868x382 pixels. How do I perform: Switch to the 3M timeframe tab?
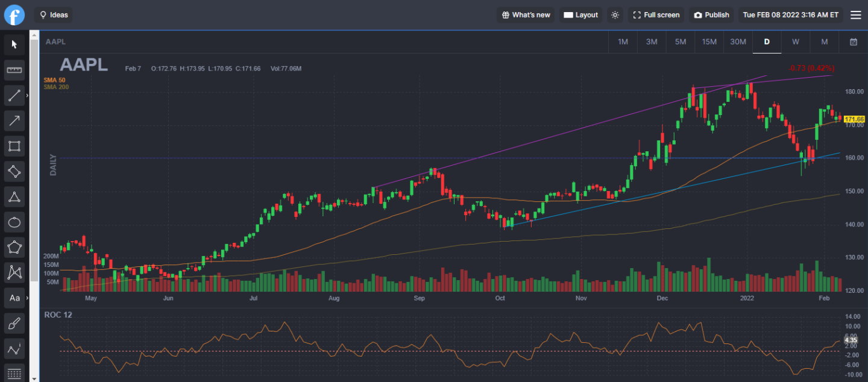(x=652, y=42)
